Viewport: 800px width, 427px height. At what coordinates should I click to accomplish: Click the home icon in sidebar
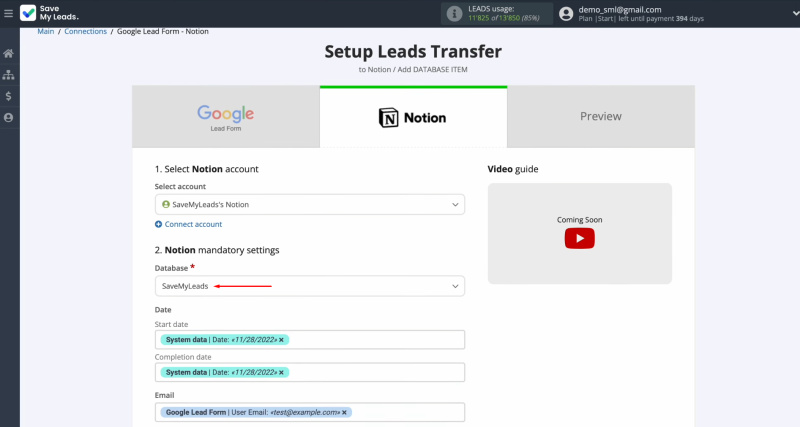point(9,53)
